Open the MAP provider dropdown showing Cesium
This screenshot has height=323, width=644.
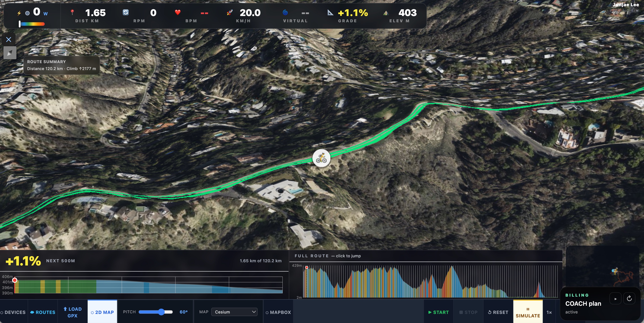(x=234, y=312)
